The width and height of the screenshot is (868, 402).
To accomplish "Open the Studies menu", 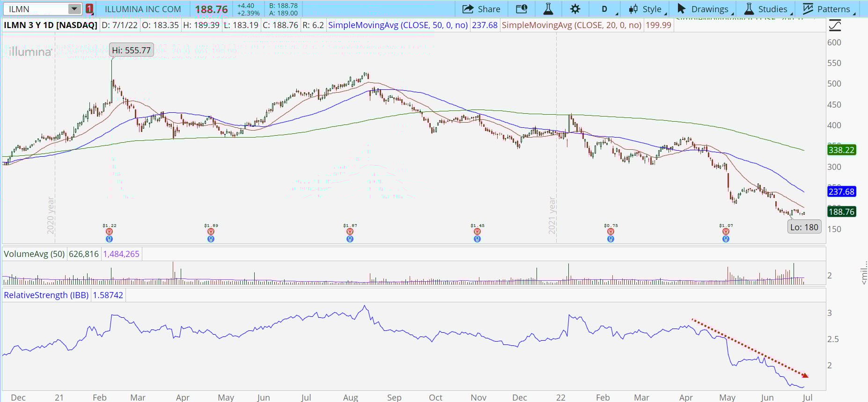I will tap(767, 9).
